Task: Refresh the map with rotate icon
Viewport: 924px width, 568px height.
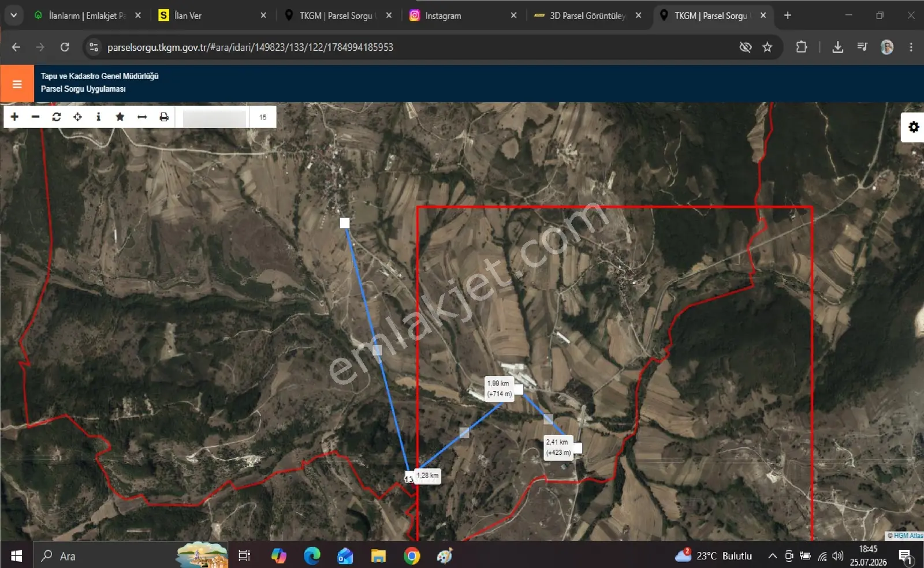Action: [57, 117]
